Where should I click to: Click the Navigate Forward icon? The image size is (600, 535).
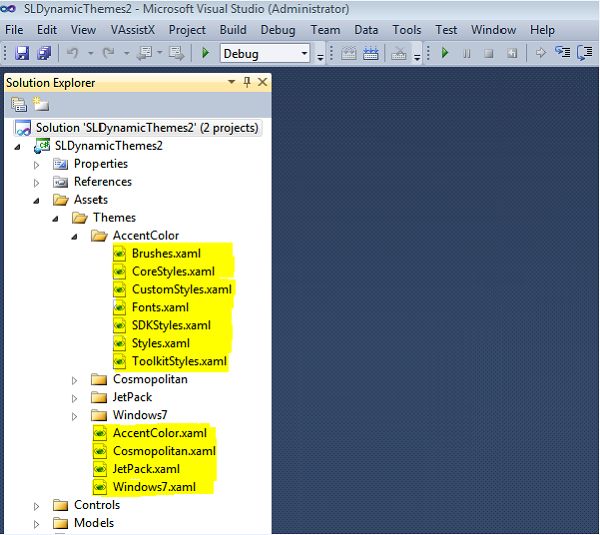[177, 53]
